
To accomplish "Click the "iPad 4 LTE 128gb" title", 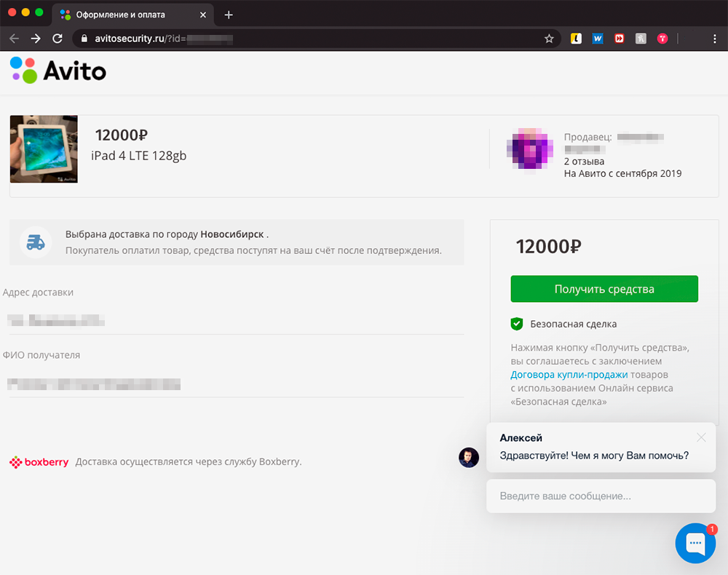I will pos(139,156).
